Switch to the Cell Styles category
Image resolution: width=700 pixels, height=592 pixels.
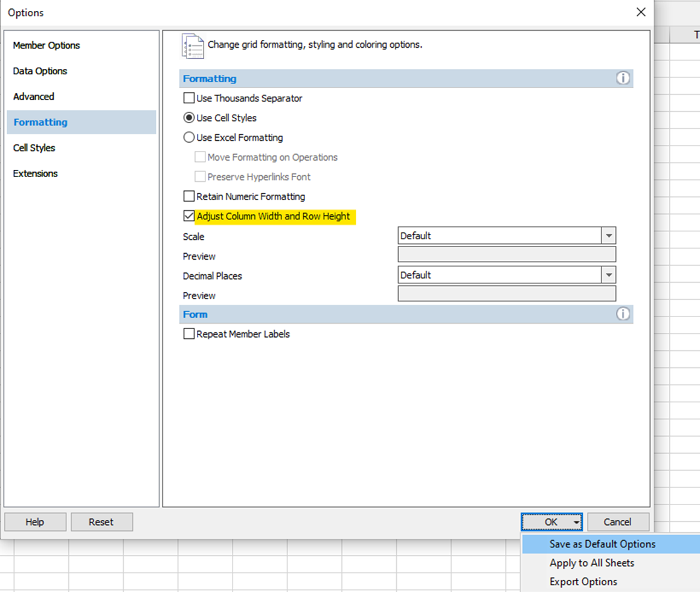pos(34,148)
